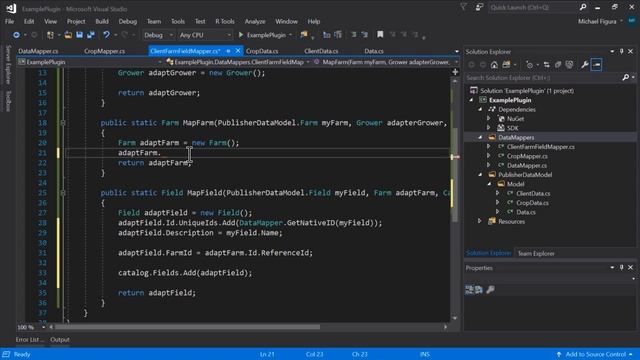Click the Home icon in Solution Explorer

[494, 64]
